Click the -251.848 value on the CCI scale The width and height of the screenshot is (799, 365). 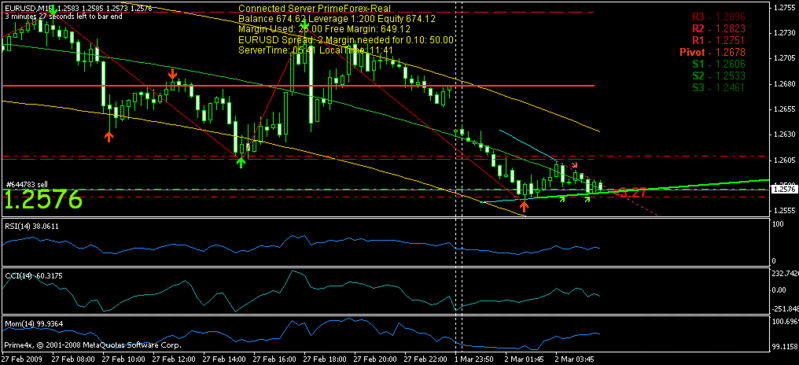tap(785, 308)
